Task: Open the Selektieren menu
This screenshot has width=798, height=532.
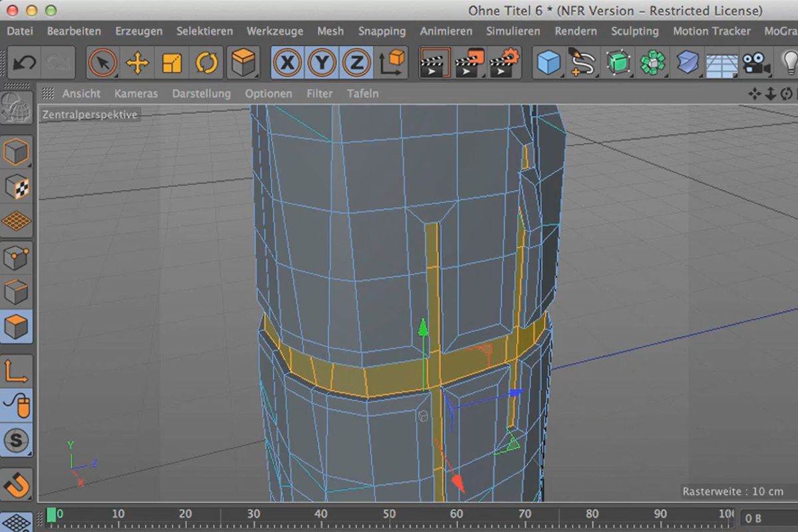Action: click(205, 31)
